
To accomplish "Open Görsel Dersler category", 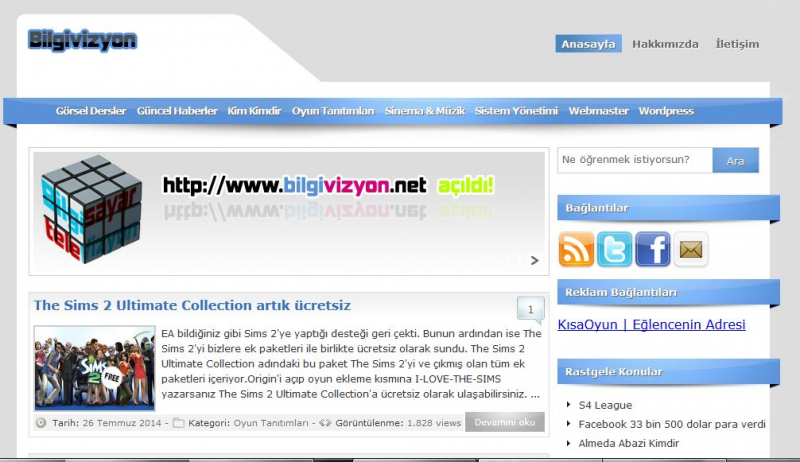I will [91, 111].
